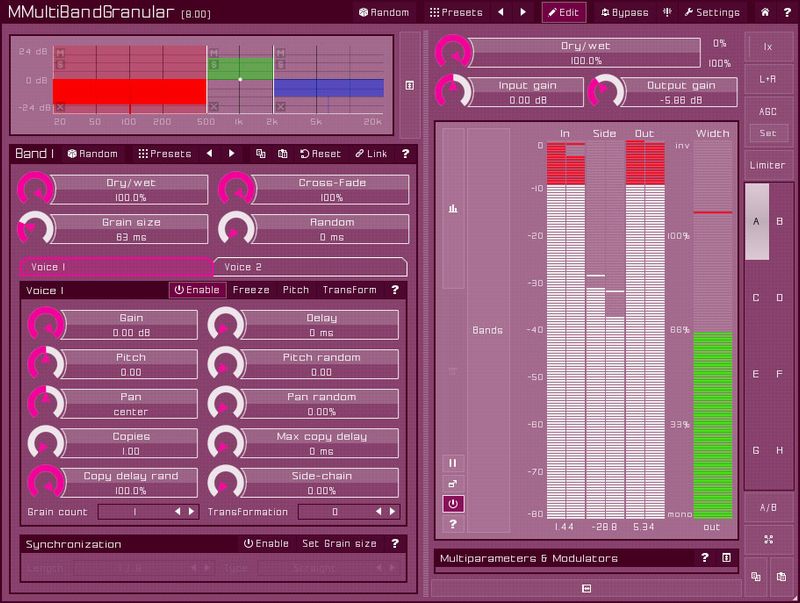
Task: Open Voice 1 help question mark
Action: 395,290
